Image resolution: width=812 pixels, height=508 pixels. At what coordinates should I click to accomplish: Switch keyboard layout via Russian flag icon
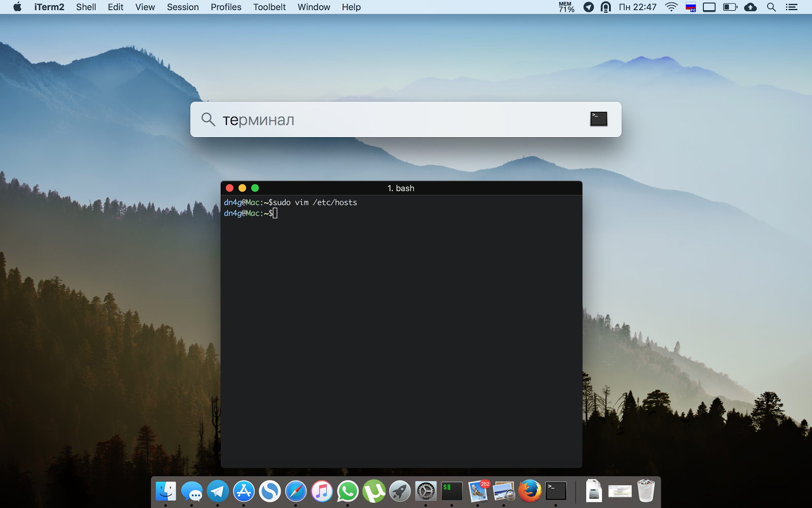(691, 7)
